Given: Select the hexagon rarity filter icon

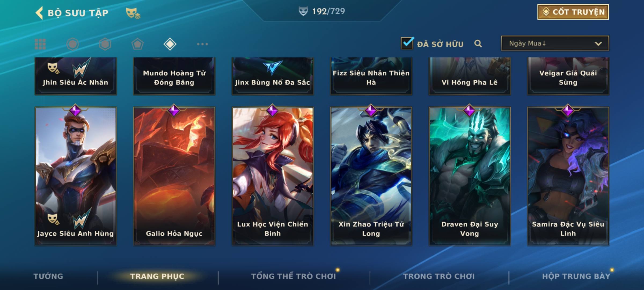Looking at the screenshot, I should click(x=105, y=44).
